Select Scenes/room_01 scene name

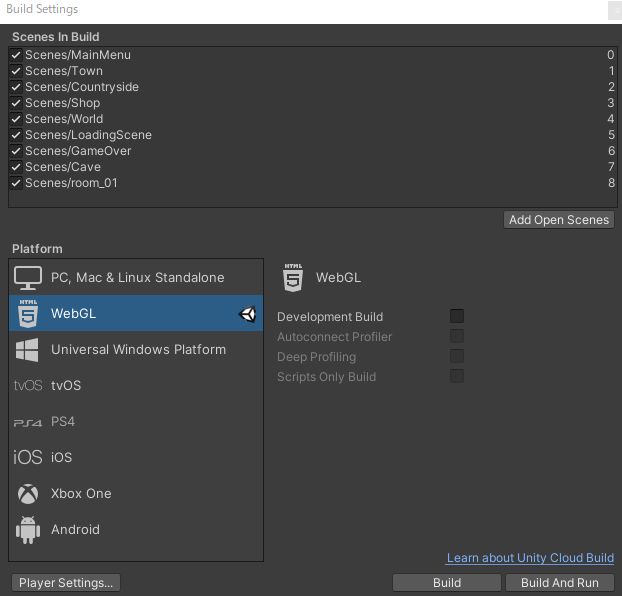[x=71, y=183]
